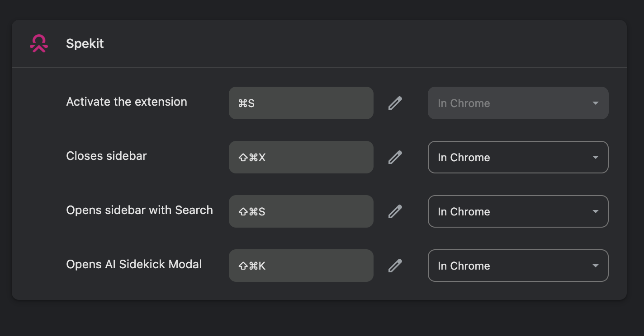Viewport: 644px width, 336px height.
Task: Edit shortcut for Opens sidebar with Search
Action: tap(395, 211)
